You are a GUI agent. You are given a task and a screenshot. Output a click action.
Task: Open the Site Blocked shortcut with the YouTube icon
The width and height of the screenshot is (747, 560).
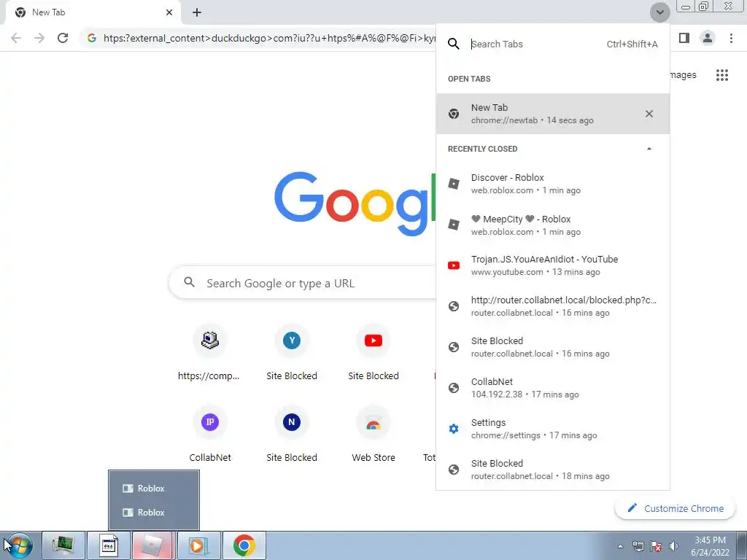(x=373, y=354)
